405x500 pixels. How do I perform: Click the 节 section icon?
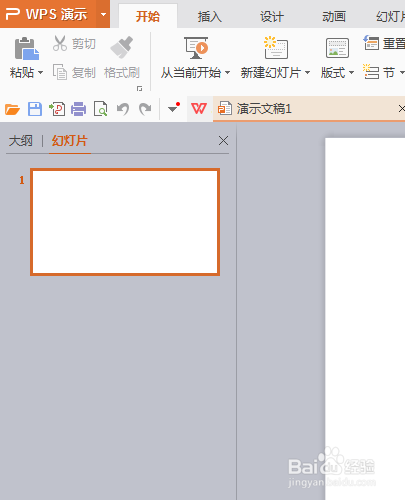coord(371,71)
